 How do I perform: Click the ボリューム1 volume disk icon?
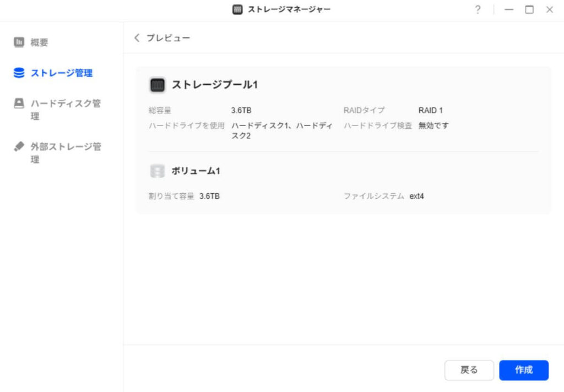tap(157, 171)
